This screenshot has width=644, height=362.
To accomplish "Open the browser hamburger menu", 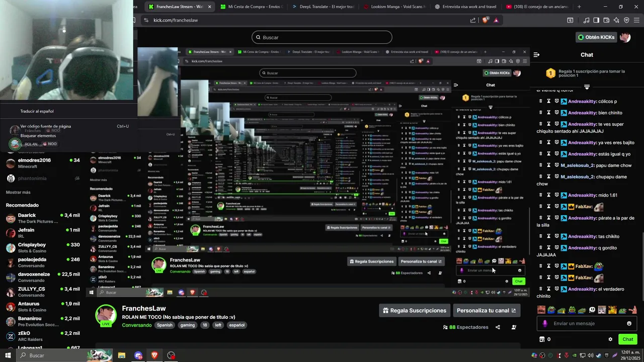I will click(x=636, y=20).
